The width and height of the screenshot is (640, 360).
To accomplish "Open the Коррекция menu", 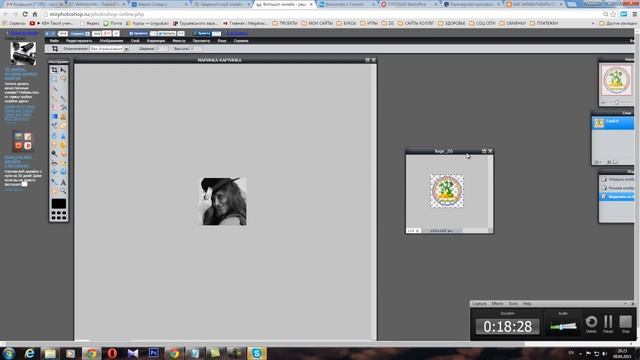I will [156, 41].
